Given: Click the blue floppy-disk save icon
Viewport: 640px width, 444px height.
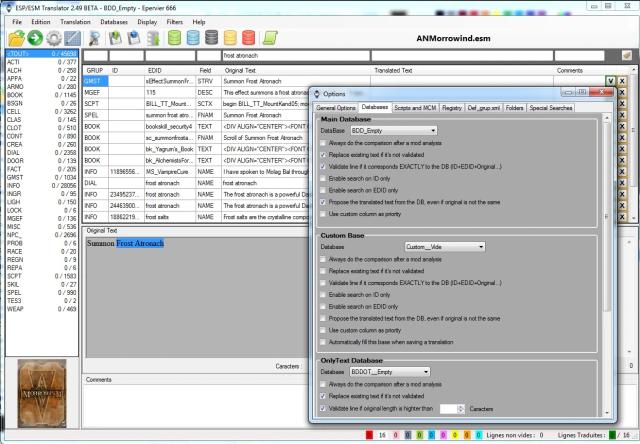Looking at the screenshot, I should pyautogui.click(x=133, y=38).
